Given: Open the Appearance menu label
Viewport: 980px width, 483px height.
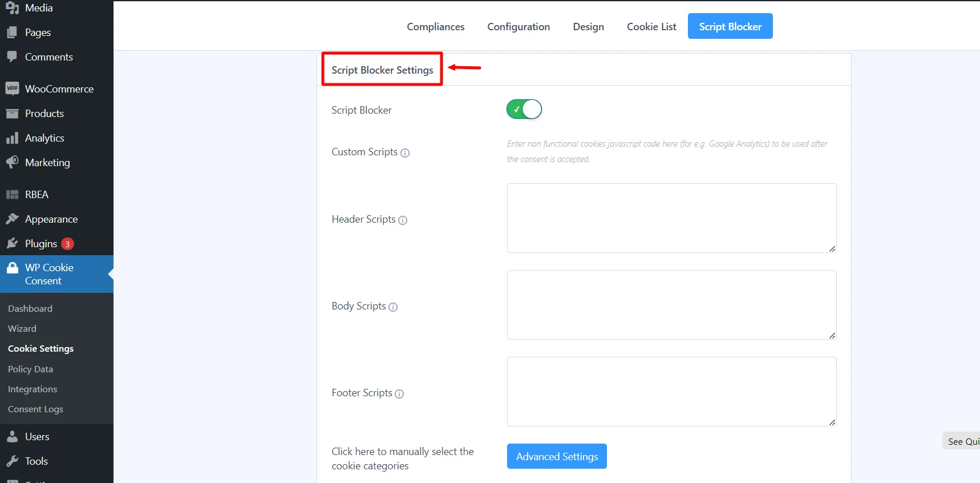Looking at the screenshot, I should pos(51,219).
